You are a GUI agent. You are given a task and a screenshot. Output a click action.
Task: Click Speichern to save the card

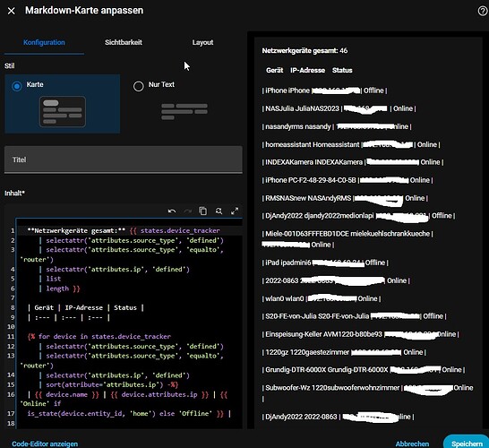click(467, 444)
